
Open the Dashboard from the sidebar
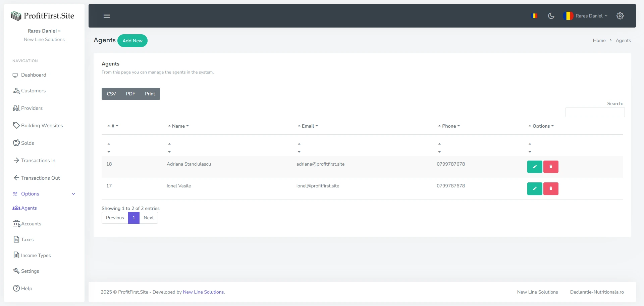(33, 75)
